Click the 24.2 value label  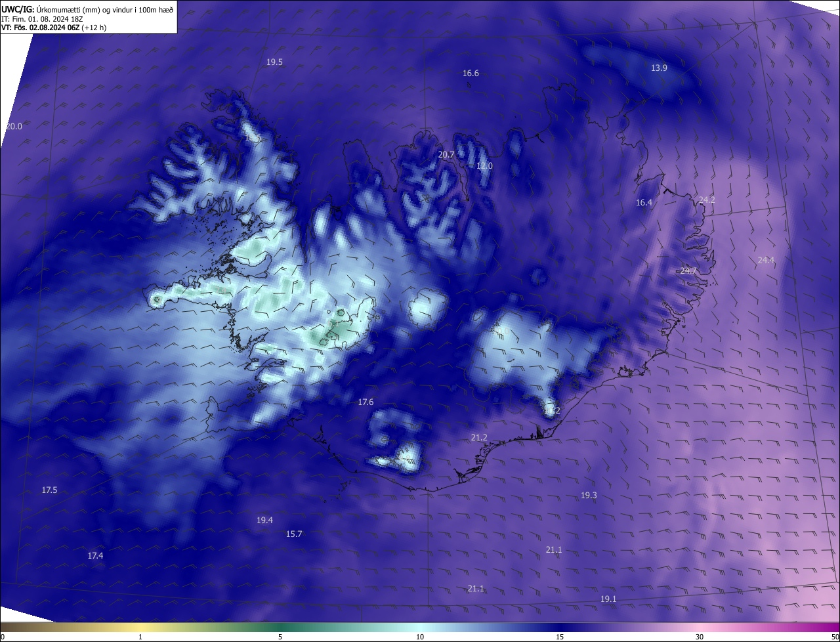click(707, 200)
